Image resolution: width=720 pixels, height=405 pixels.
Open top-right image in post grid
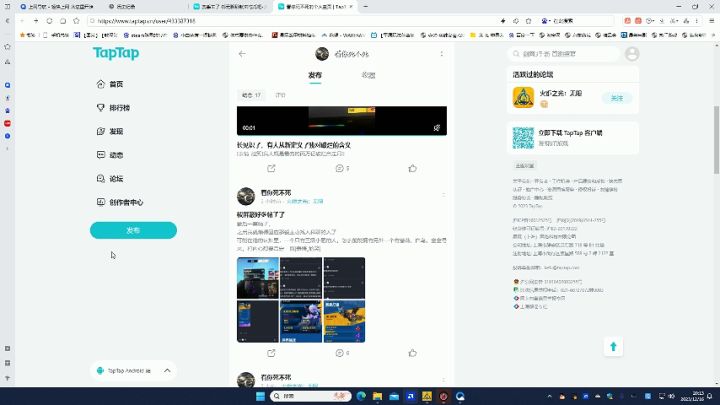[x=344, y=278]
